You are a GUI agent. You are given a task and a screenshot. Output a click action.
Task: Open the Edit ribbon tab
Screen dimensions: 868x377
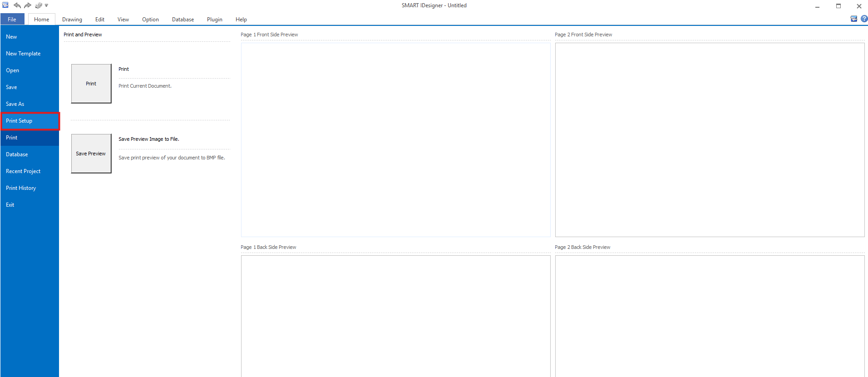(x=100, y=20)
